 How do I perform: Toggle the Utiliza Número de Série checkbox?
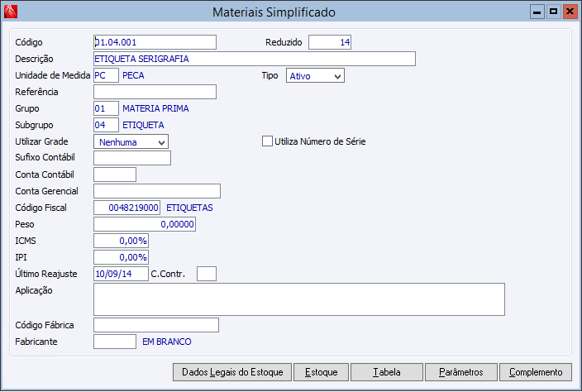click(267, 141)
